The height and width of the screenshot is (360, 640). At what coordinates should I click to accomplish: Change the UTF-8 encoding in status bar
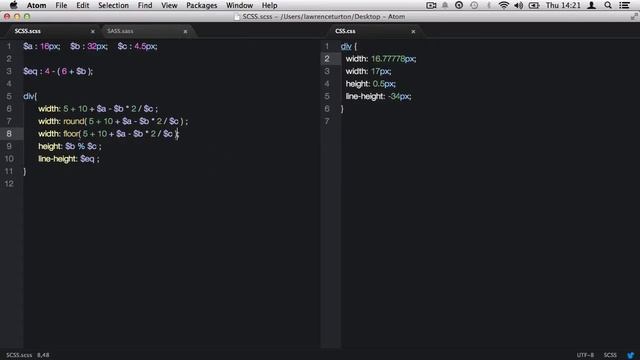tap(585, 355)
